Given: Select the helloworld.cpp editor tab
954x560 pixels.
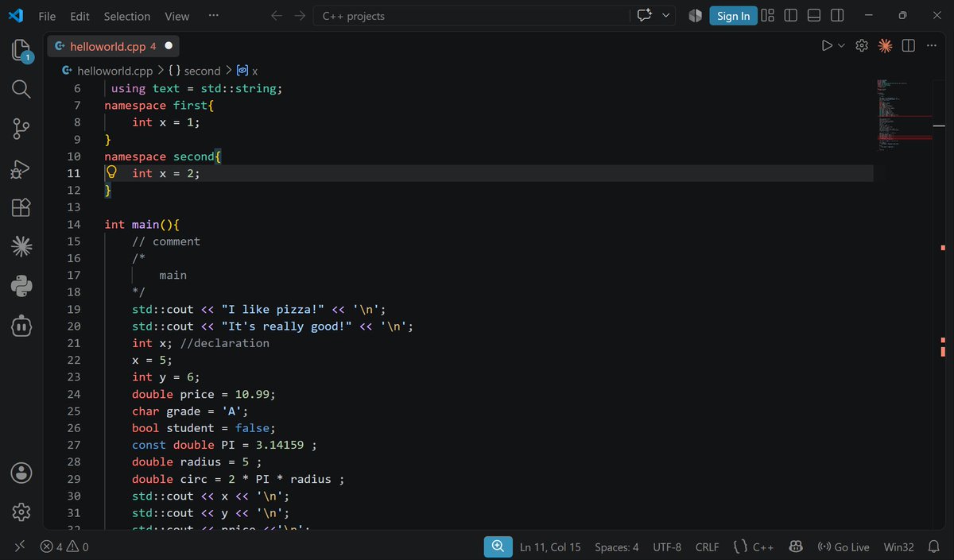Looking at the screenshot, I should click(x=113, y=46).
